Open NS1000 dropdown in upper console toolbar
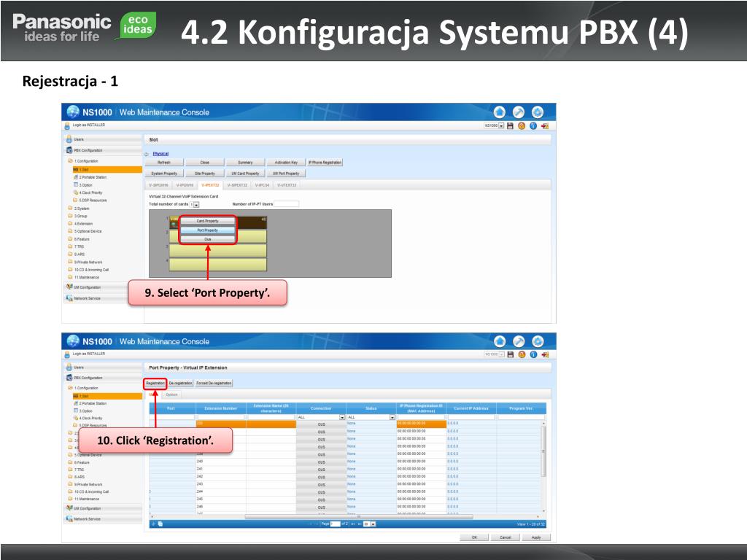 [501, 125]
